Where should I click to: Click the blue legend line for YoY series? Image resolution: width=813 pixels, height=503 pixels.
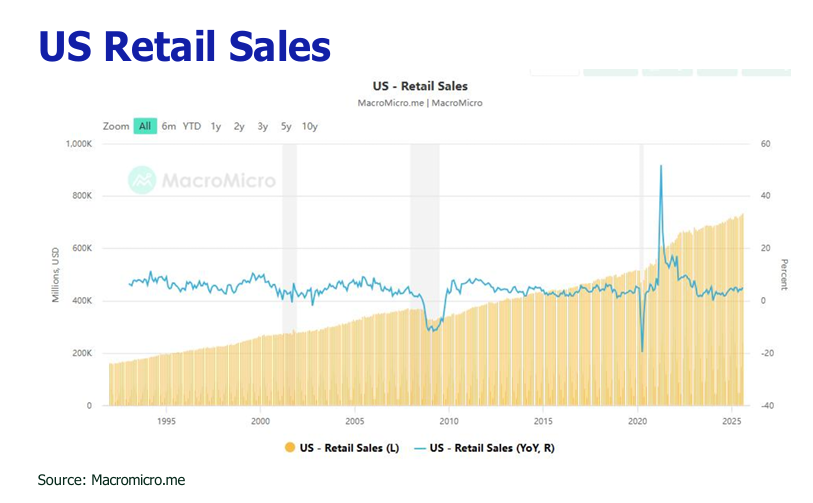pyautogui.click(x=421, y=448)
